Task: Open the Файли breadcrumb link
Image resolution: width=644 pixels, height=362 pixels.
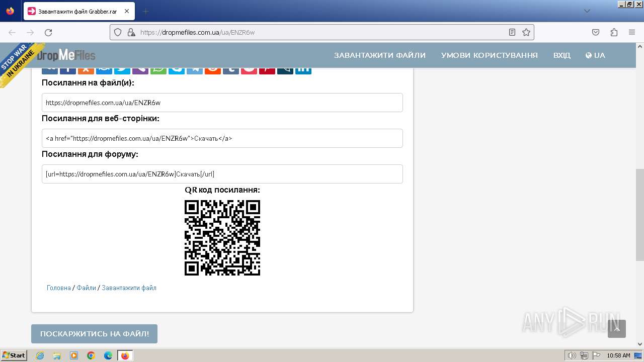Action: [x=87, y=288]
